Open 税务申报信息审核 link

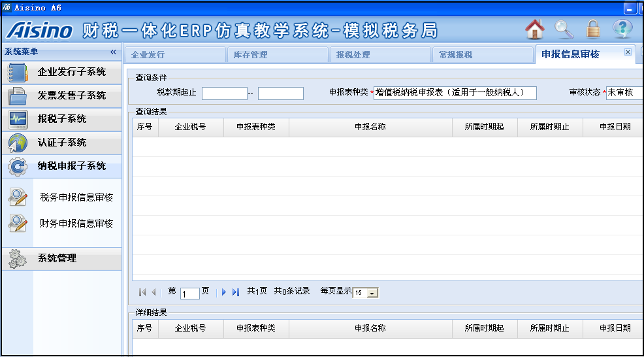pyautogui.click(x=76, y=197)
